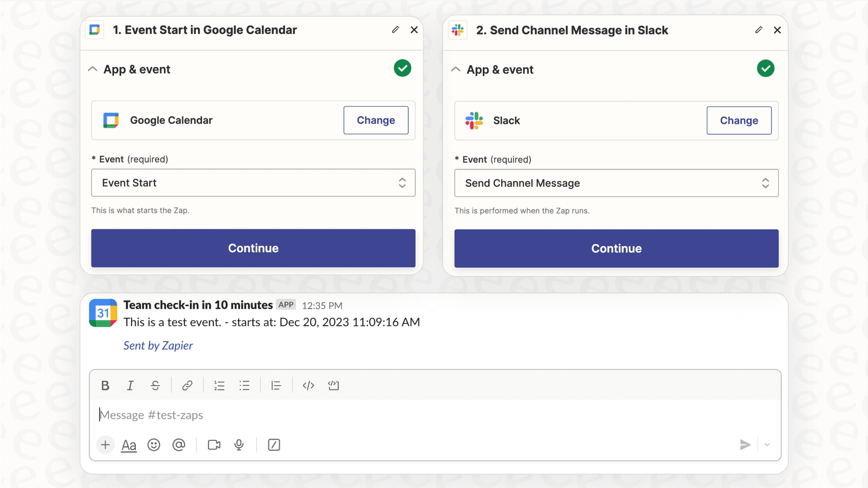
Task: Insert a link using the link icon
Action: click(187, 385)
